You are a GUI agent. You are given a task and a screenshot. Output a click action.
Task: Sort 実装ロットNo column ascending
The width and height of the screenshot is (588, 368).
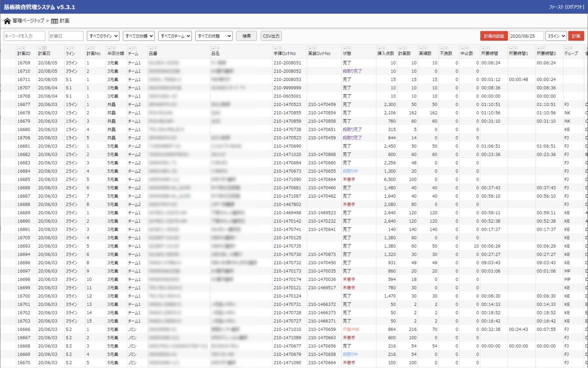pyautogui.click(x=310, y=49)
